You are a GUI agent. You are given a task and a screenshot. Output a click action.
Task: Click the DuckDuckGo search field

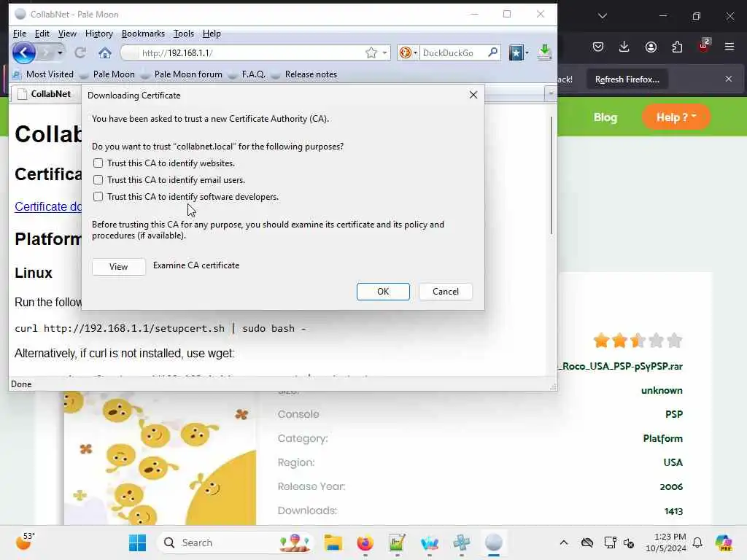click(452, 52)
